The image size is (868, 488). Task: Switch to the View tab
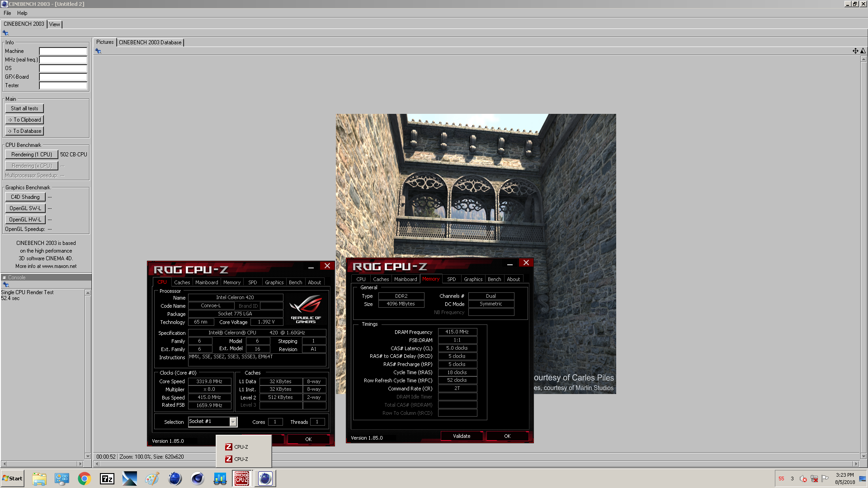tap(54, 24)
